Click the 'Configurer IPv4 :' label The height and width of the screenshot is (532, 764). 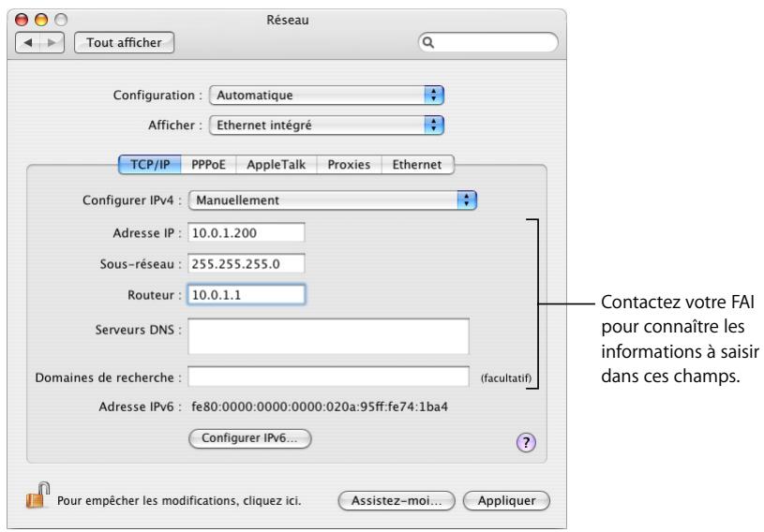point(132,200)
